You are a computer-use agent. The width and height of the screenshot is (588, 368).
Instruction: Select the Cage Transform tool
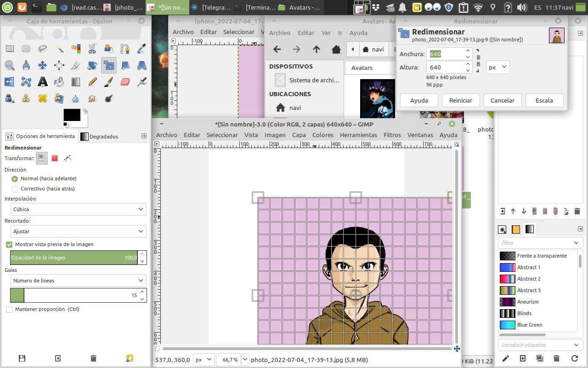(x=26, y=82)
